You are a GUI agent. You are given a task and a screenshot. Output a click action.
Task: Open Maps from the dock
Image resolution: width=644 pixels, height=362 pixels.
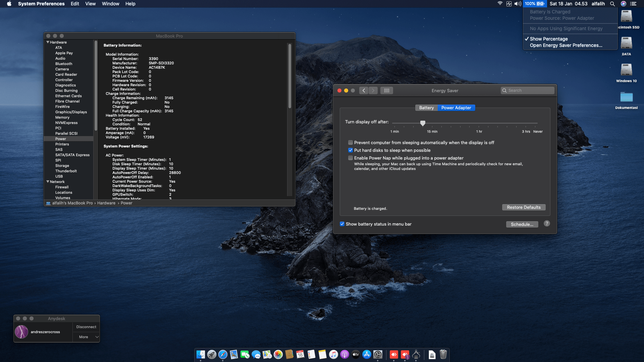point(267,354)
